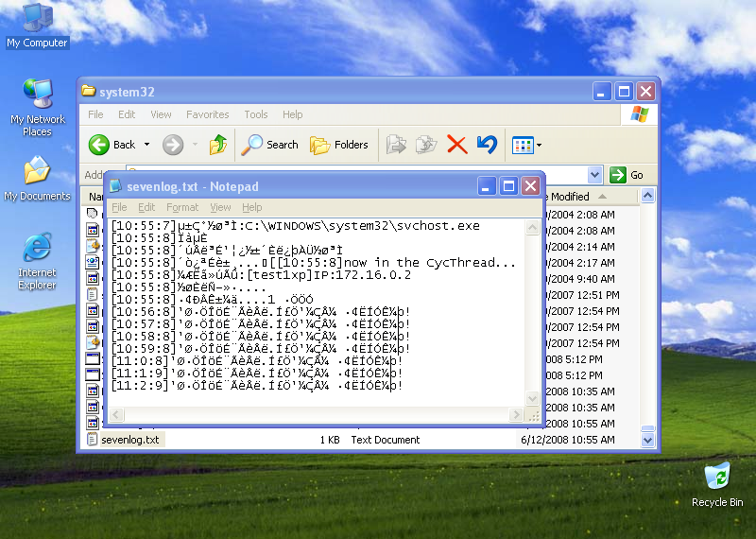Viewport: 756px width, 539px height.
Task: Click Notepad vertical scrollbar up arrow
Action: (532, 227)
